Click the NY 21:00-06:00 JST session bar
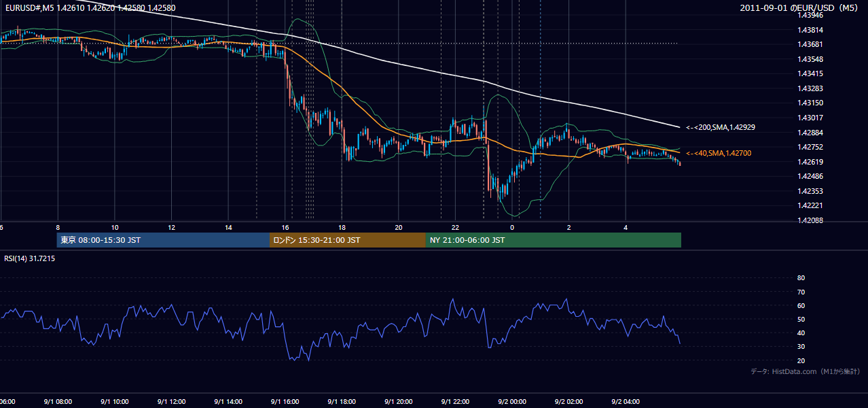This screenshot has width=868, height=408. tap(554, 240)
